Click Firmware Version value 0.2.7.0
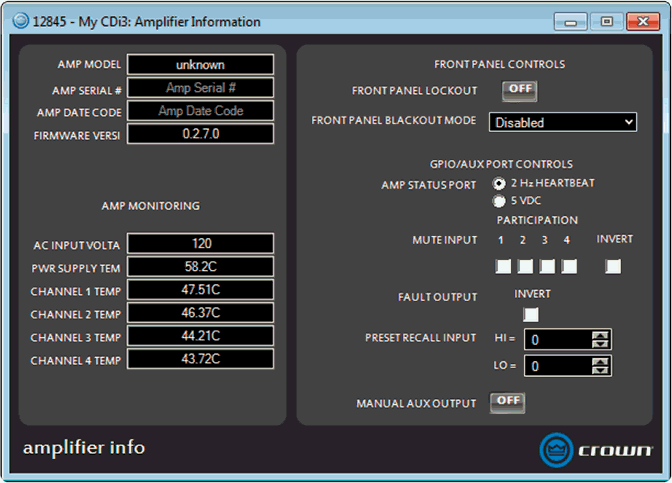Viewport: 672px width, 483px height. [x=201, y=134]
